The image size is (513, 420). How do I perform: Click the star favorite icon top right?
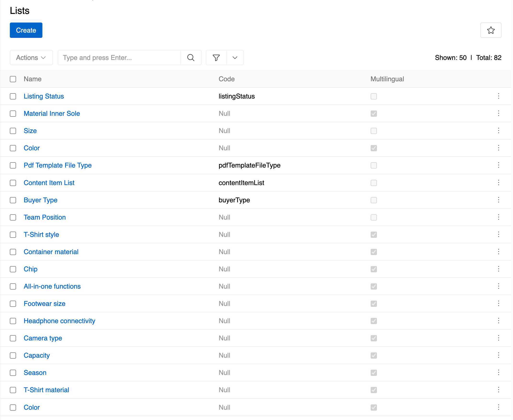pyautogui.click(x=491, y=30)
